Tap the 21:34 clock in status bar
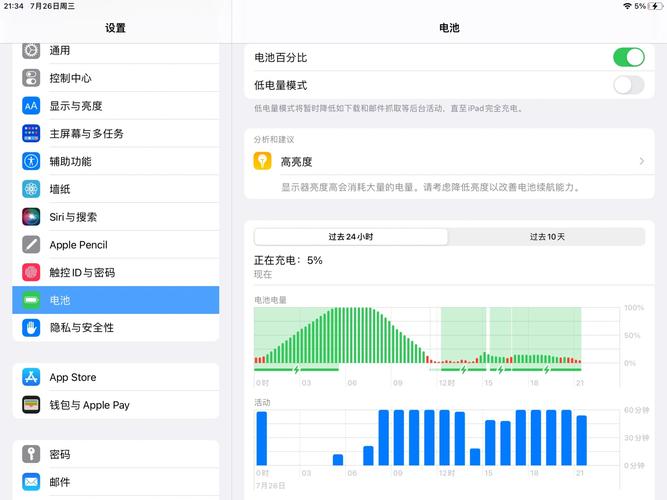Image resolution: width=667 pixels, height=500 pixels. tap(13, 6)
